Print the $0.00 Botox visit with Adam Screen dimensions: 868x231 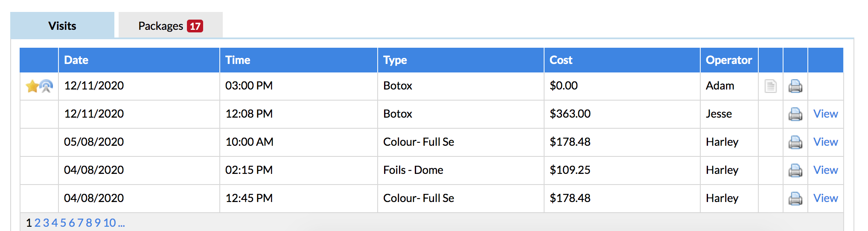[x=795, y=86]
